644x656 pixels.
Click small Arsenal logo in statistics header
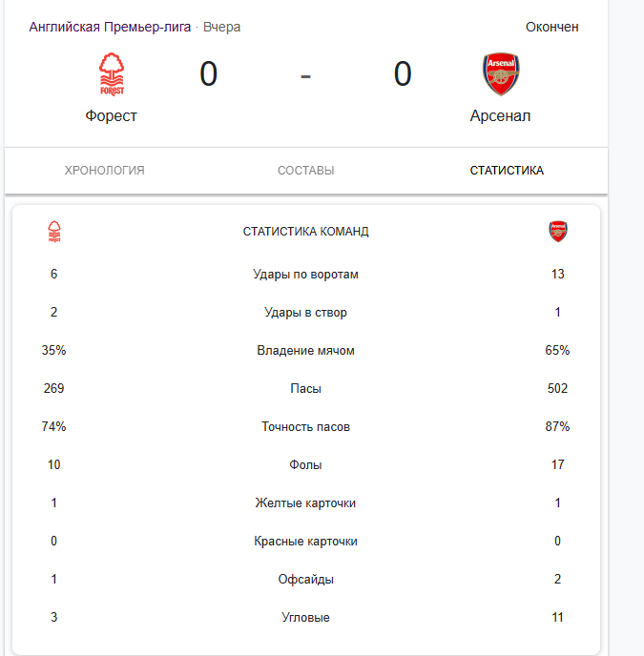tap(558, 232)
